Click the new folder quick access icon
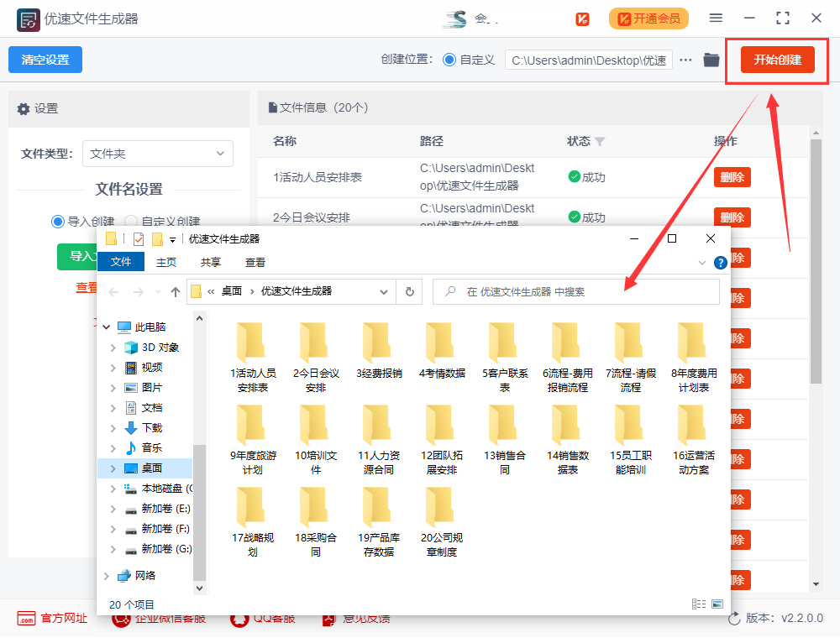Image resolution: width=840 pixels, height=638 pixels. click(x=158, y=239)
